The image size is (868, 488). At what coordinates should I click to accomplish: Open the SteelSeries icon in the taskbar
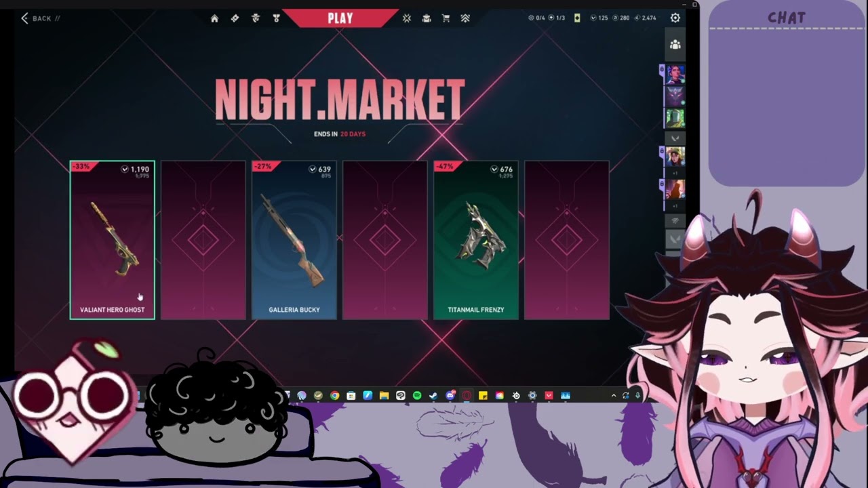pyautogui.click(x=516, y=395)
